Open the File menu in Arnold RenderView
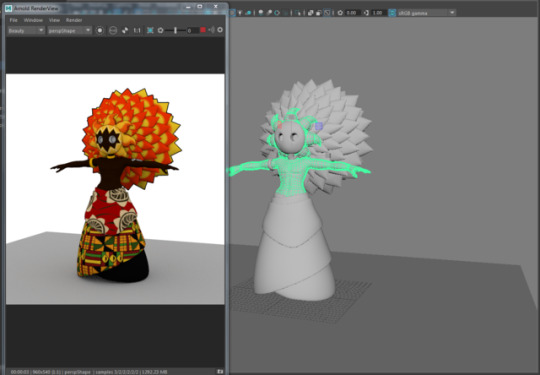Image resolution: width=540 pixels, height=375 pixels. [x=13, y=20]
